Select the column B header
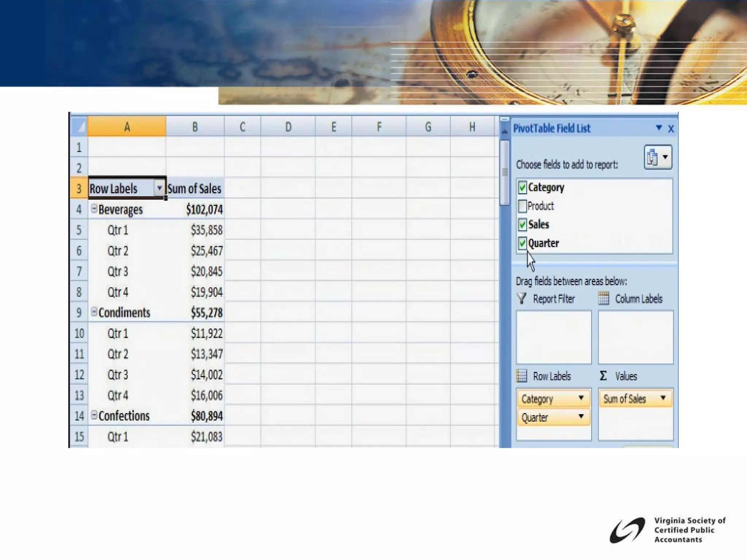Viewport: 747px width, 560px height. [x=195, y=127]
